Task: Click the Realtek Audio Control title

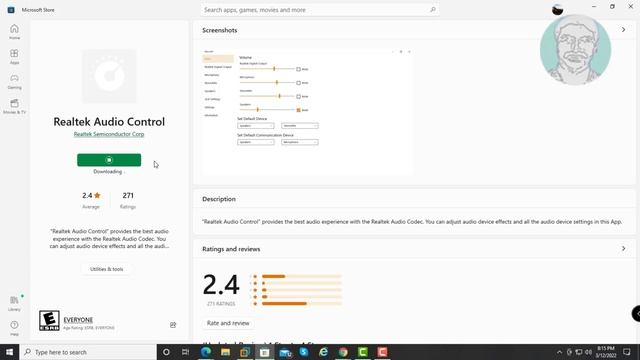Action: pos(109,122)
